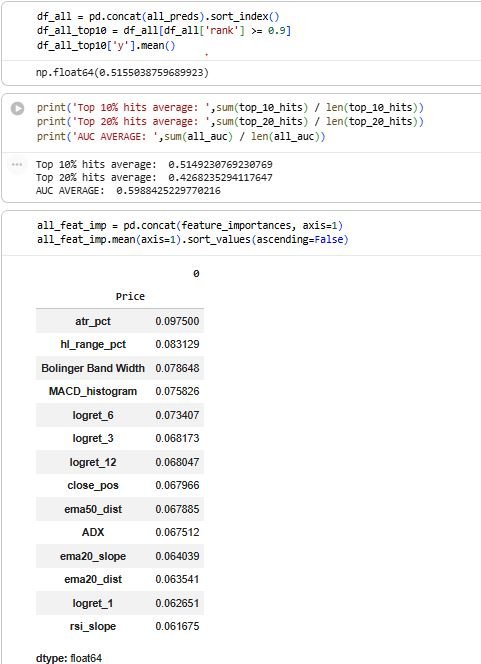
Task: Click the ema20_slope row
Action: [120, 556]
